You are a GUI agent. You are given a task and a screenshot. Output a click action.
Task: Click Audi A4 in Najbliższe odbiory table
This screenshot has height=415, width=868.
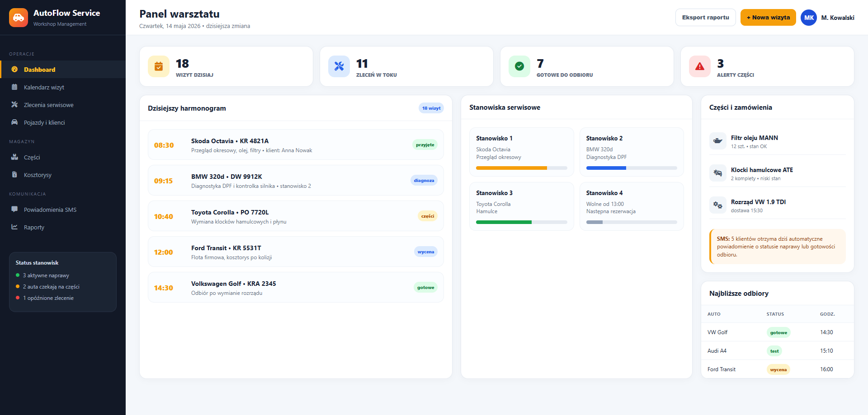[717, 351]
